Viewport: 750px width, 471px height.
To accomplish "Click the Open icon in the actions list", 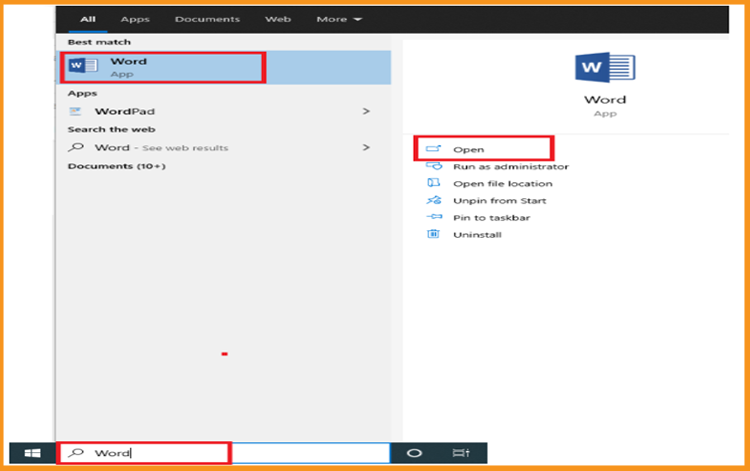I will tap(433, 149).
